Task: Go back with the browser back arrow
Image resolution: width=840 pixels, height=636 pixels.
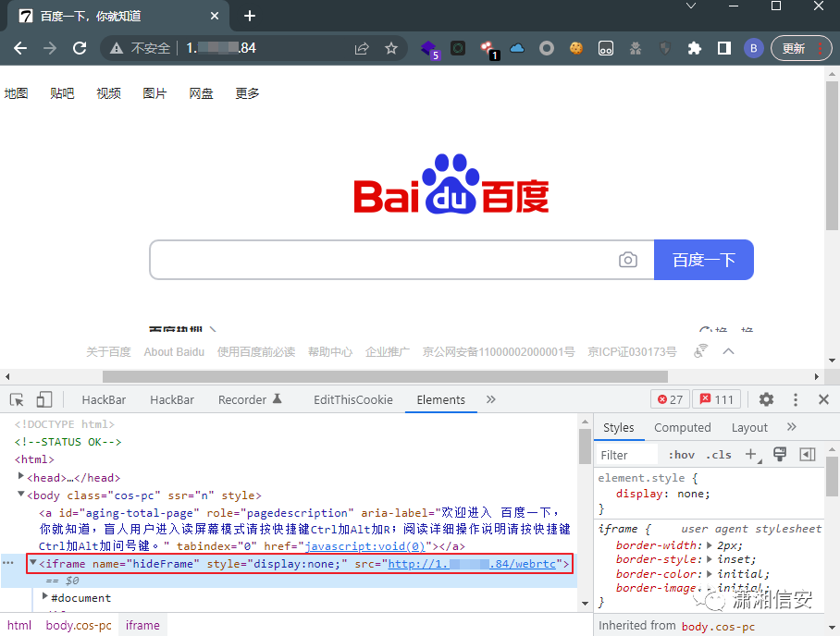Action: [20, 48]
